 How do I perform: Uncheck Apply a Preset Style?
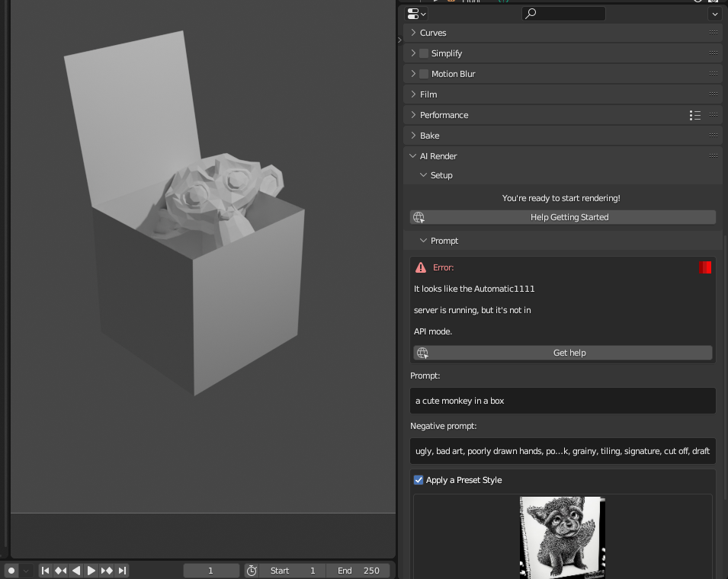[419, 480]
